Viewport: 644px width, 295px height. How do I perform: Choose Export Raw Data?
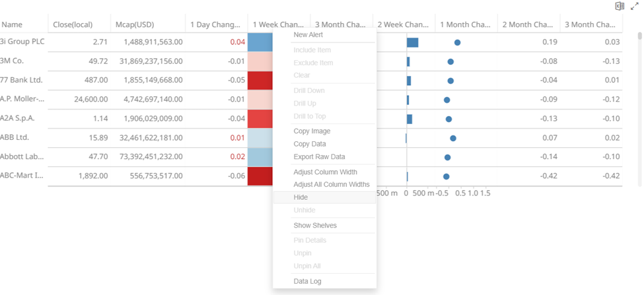click(319, 157)
